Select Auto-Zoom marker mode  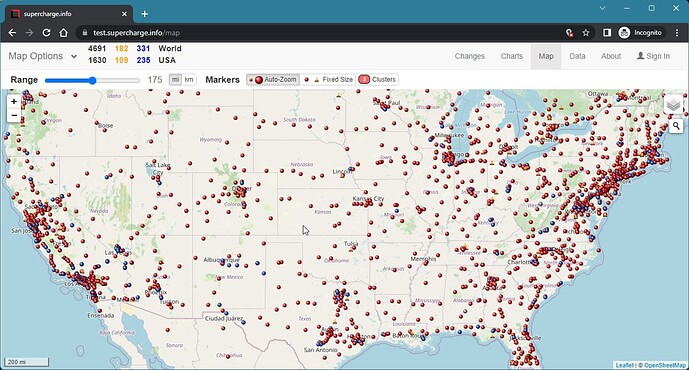point(273,80)
